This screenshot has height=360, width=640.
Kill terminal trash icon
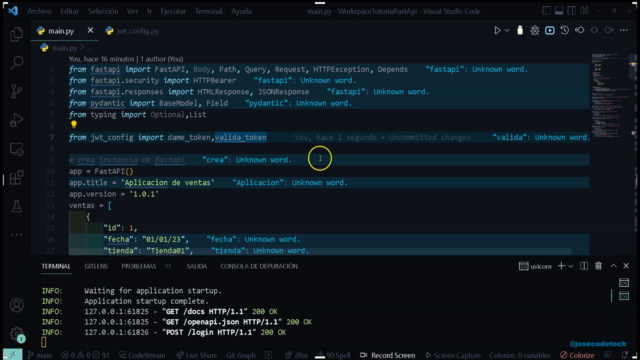tap(598, 266)
